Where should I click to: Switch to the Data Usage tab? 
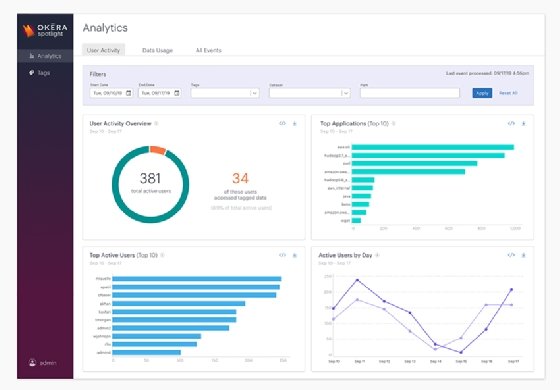pos(158,50)
